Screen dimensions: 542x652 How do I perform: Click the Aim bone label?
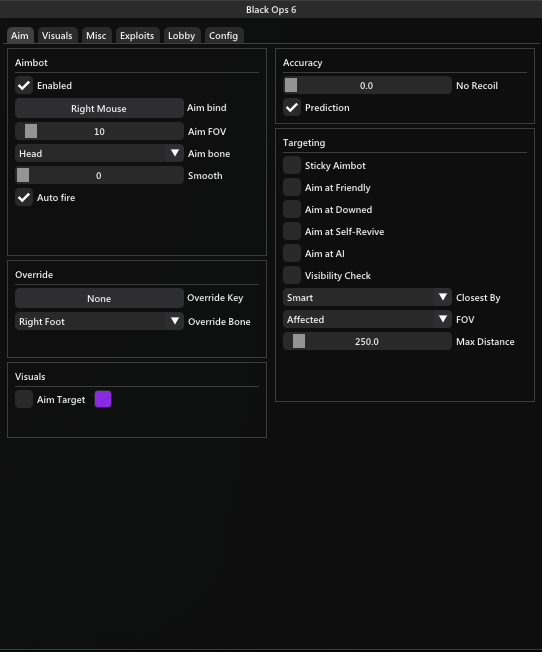209,153
